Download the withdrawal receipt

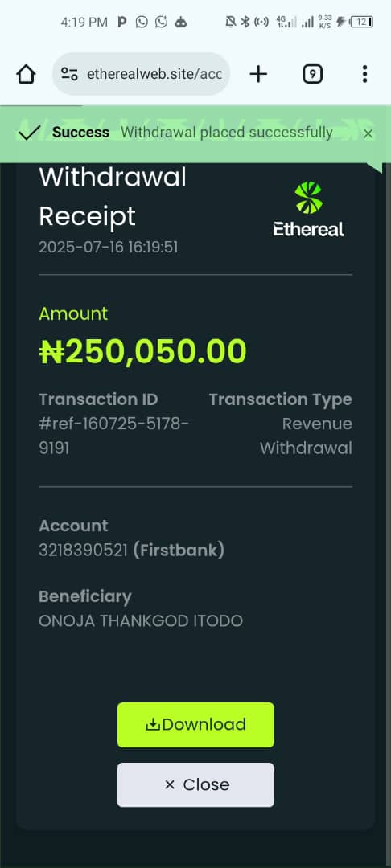pyautogui.click(x=195, y=725)
